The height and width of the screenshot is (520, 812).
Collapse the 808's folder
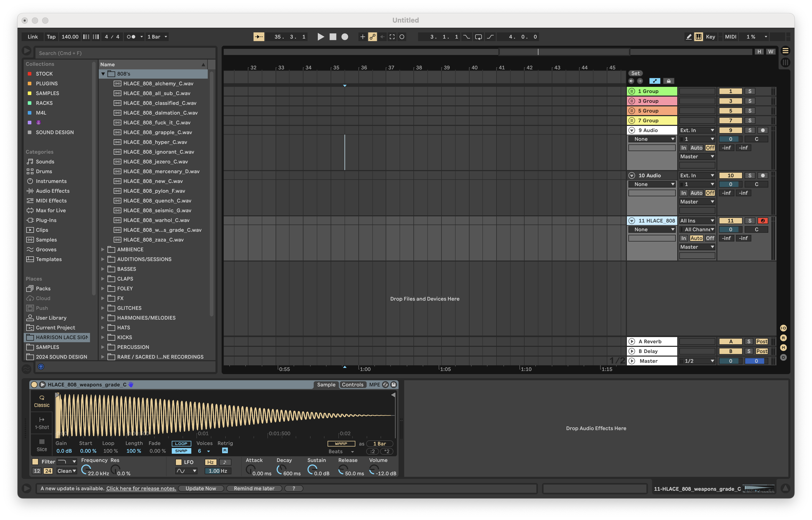[x=103, y=74]
